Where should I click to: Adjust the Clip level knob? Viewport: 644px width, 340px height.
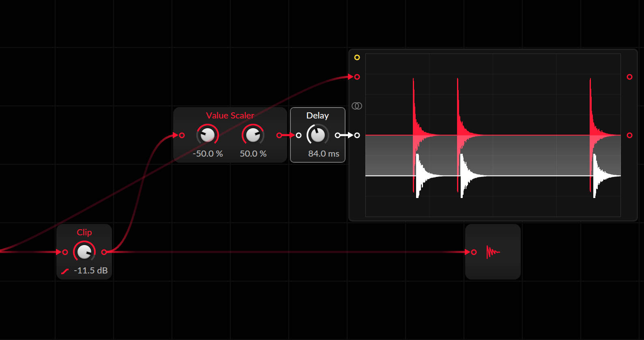point(84,252)
